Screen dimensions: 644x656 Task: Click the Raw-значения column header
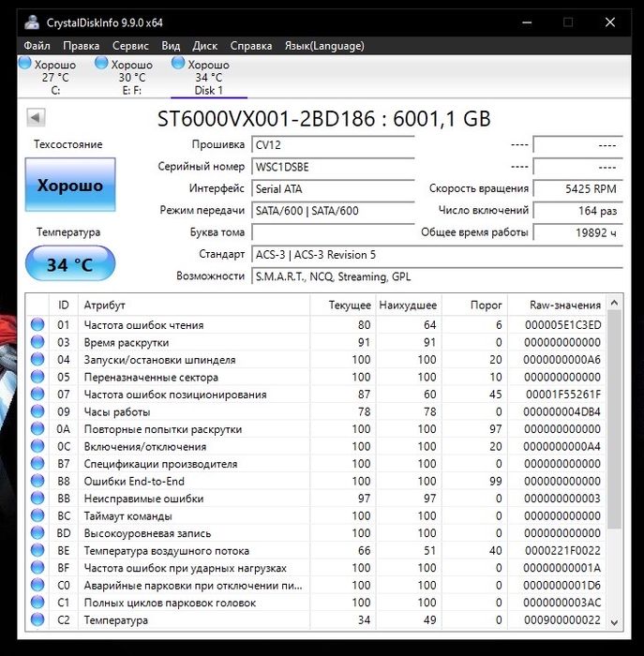pos(557,305)
